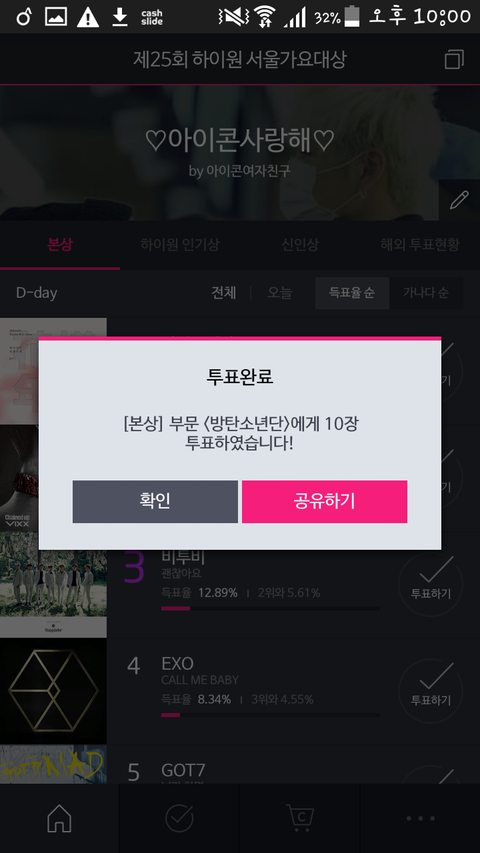Open the shopping cart icon in bottom bar
Screen dimensions: 480x853
(300, 818)
